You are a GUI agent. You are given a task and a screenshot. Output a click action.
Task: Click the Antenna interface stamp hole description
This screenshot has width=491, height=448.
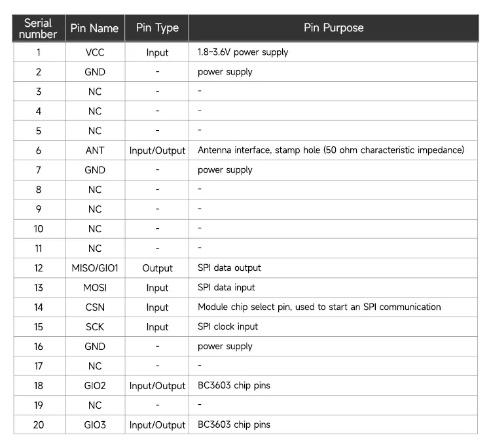[x=331, y=150]
